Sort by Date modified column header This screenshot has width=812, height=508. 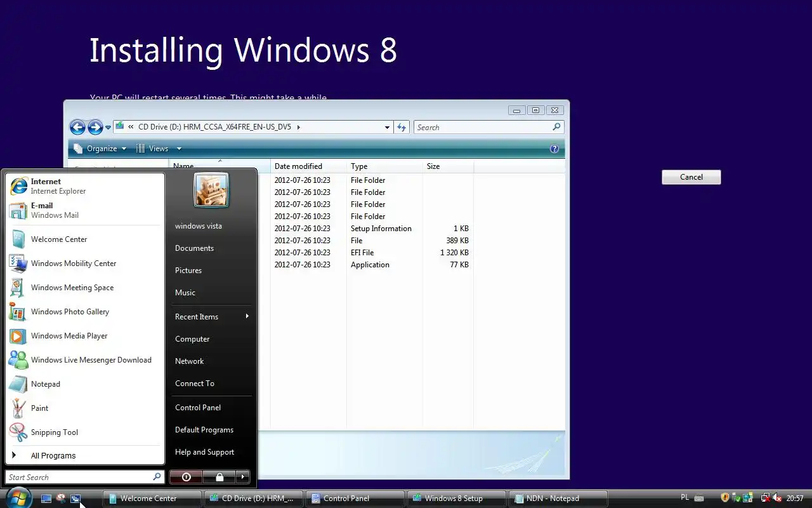(308, 166)
